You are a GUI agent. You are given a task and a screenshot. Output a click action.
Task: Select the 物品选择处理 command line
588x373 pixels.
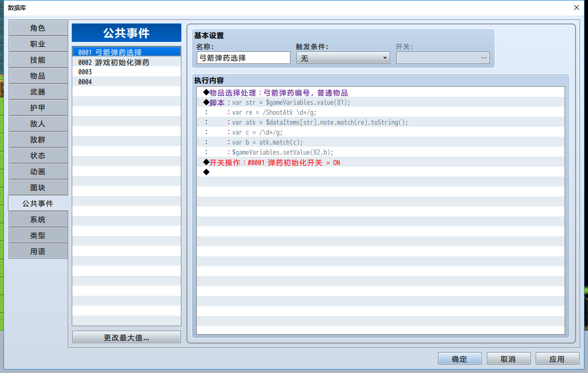click(x=381, y=93)
